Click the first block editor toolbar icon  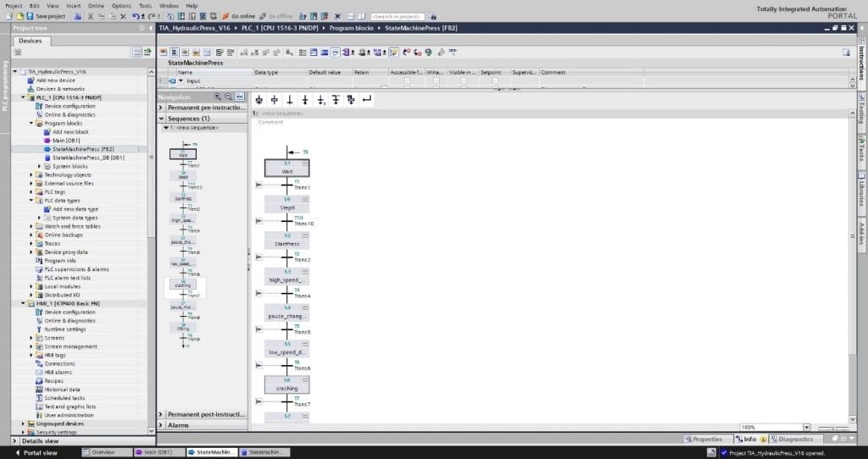164,53
